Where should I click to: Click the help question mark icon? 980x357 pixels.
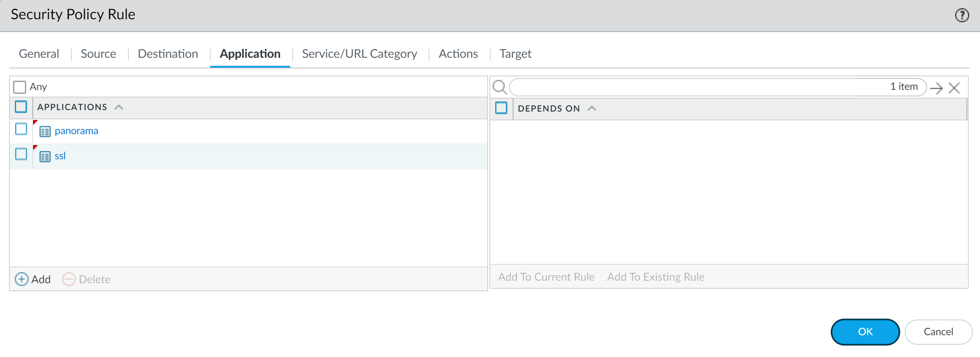point(961,15)
